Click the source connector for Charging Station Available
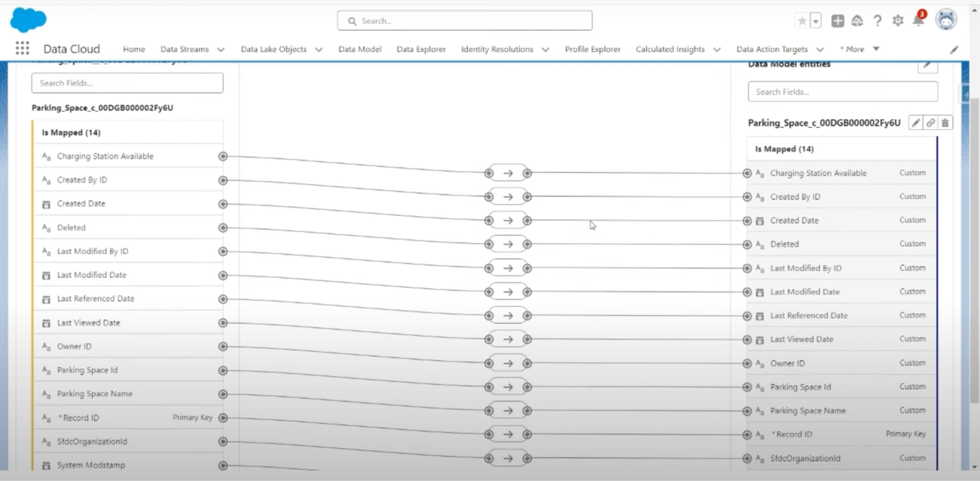The image size is (980, 481). (x=223, y=157)
